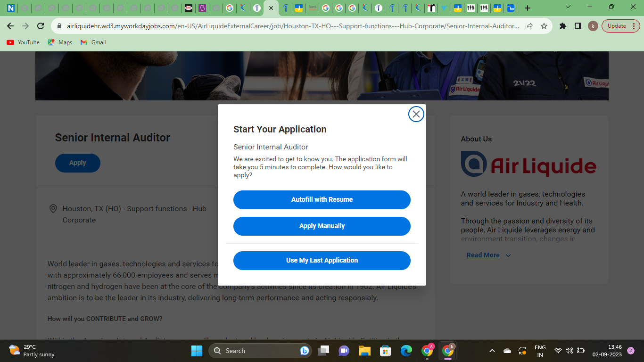The width and height of the screenshot is (644, 362).
Task: Open Chrome profile avatar k
Action: (x=593, y=26)
